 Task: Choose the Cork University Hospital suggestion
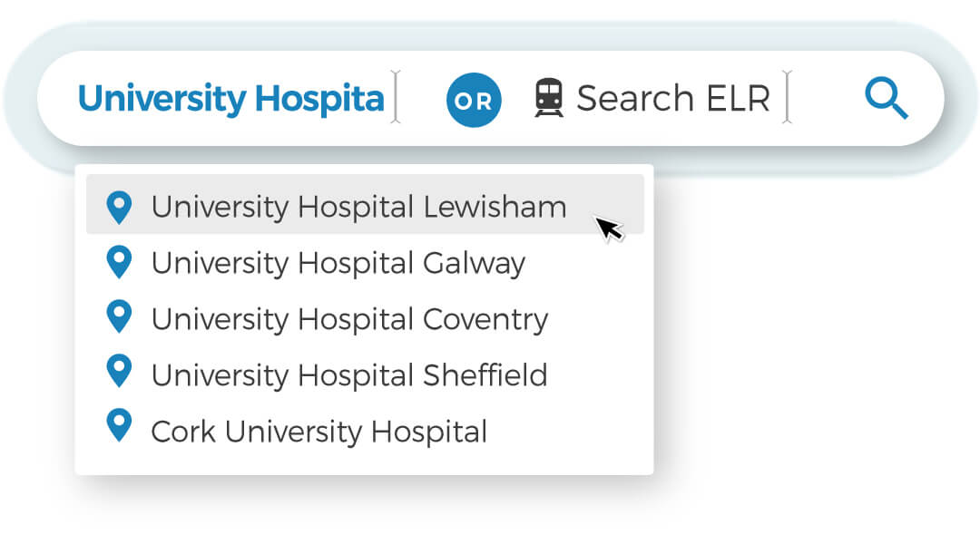[318, 431]
